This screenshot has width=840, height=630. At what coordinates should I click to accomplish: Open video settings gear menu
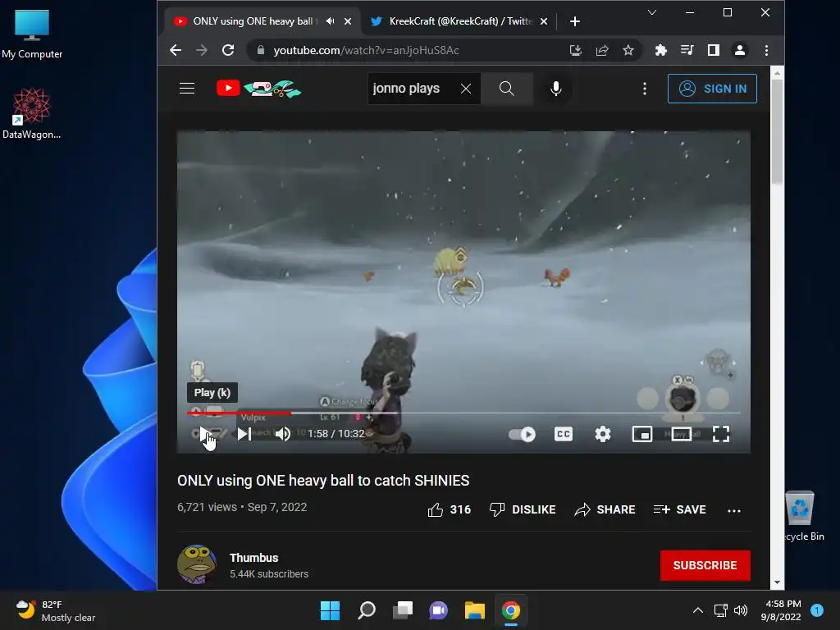(x=603, y=434)
